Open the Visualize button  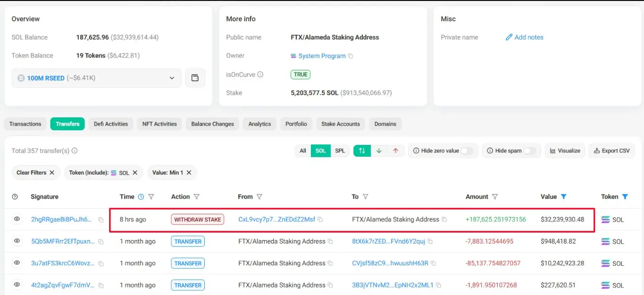(x=565, y=151)
